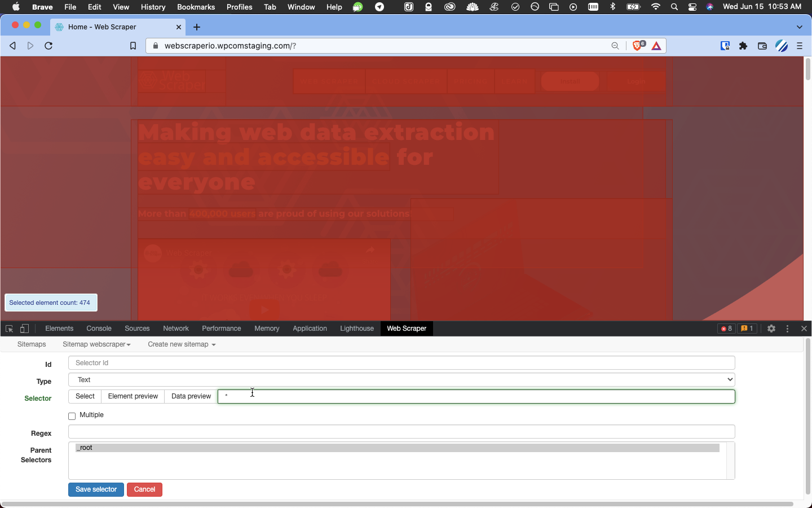Viewport: 812px width, 508px height.
Task: Expand the Sitemap webscraper dropdown
Action: 96,344
